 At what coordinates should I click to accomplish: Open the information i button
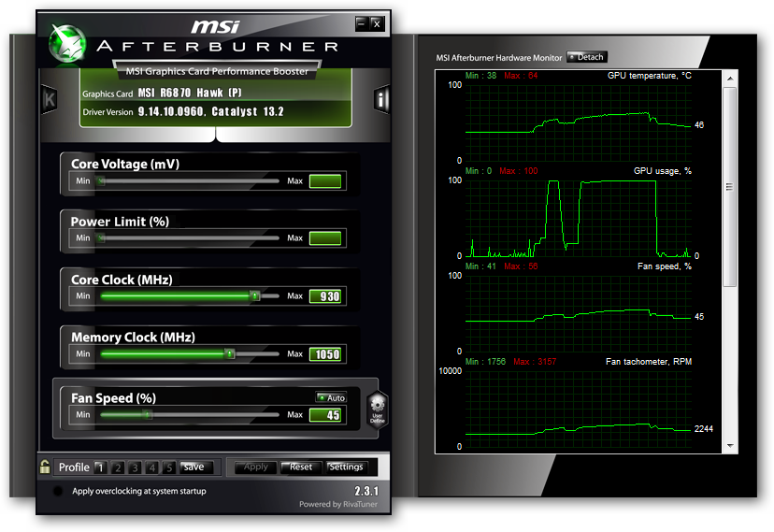point(381,100)
